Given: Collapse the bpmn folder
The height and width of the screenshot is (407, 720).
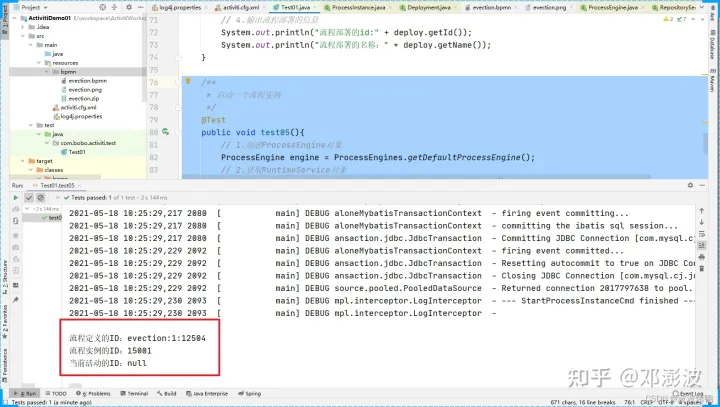Looking at the screenshot, I should click(47, 72).
